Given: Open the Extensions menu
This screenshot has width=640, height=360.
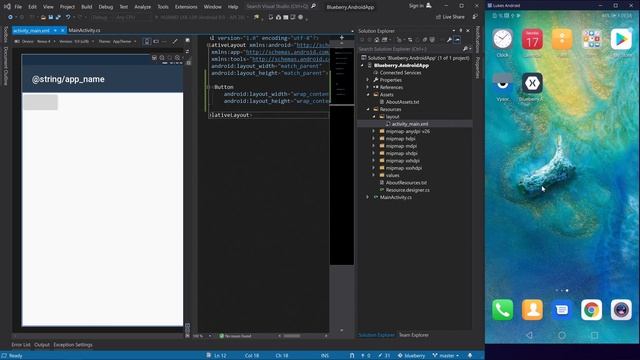Looking at the screenshot, I should point(186,7).
